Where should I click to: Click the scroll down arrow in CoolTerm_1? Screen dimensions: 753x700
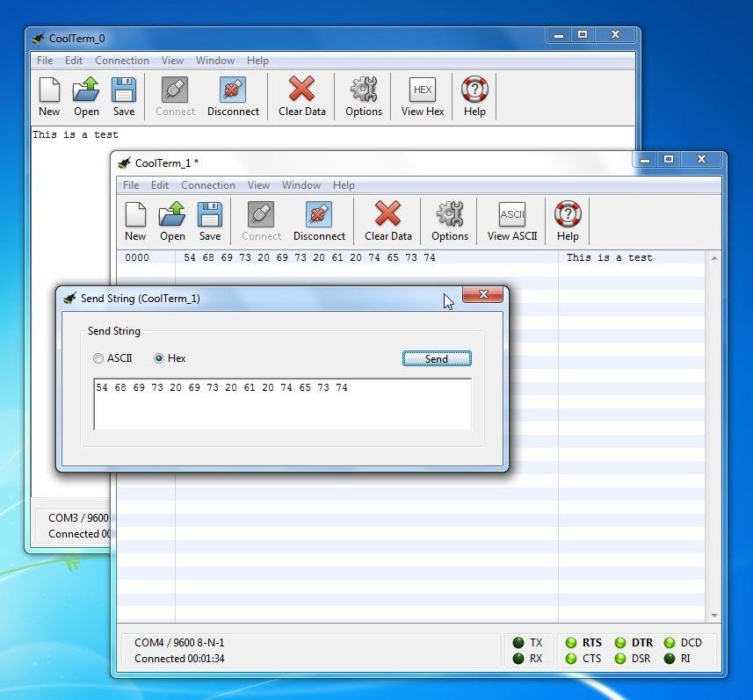(x=713, y=616)
